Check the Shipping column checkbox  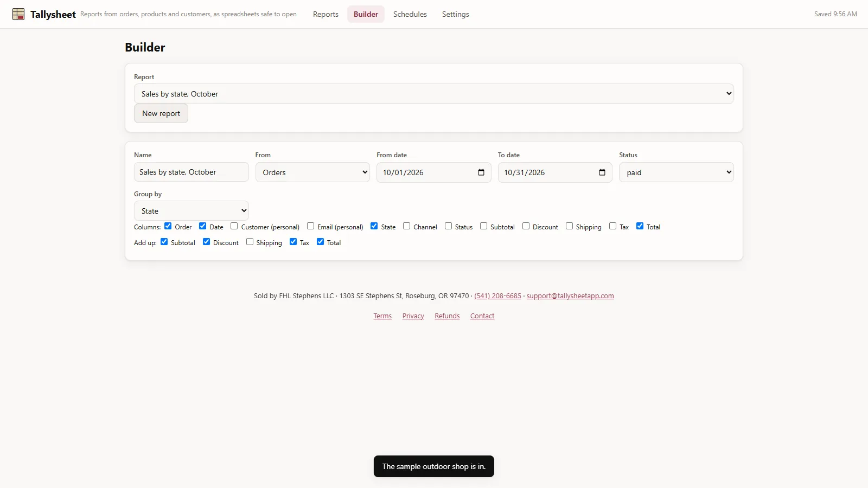(x=570, y=226)
